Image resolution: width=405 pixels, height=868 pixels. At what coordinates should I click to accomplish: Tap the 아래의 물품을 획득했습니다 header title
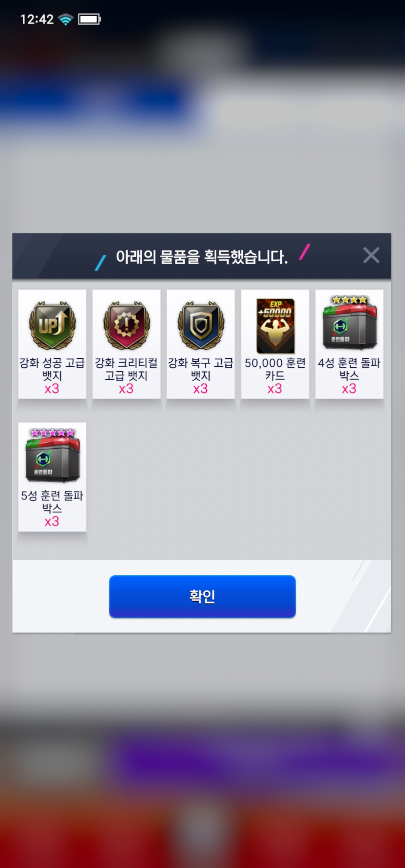(202, 257)
